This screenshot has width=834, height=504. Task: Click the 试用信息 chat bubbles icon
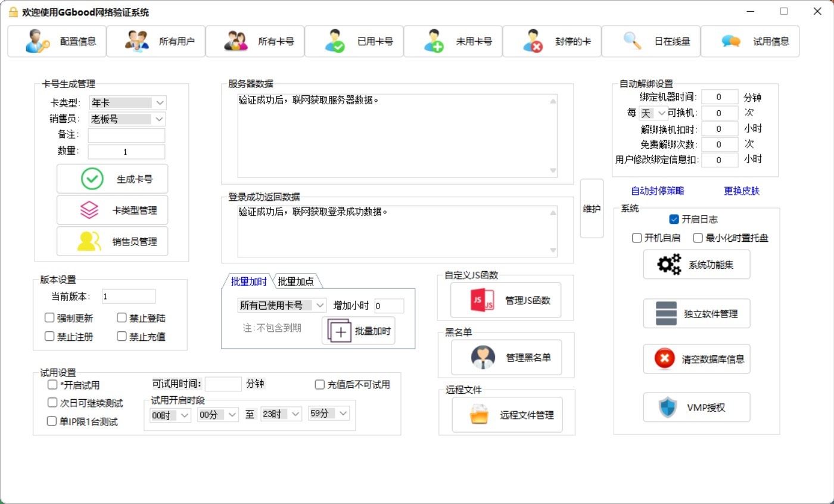(731, 41)
